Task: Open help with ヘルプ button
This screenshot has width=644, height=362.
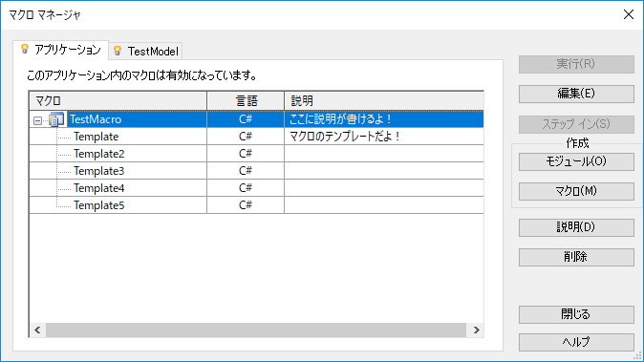Action: 576,342
